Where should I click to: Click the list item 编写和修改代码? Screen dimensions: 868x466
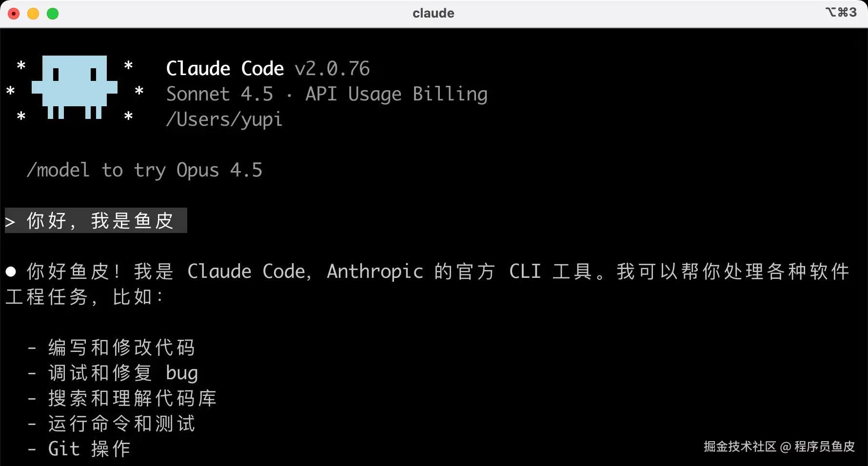click(x=121, y=348)
